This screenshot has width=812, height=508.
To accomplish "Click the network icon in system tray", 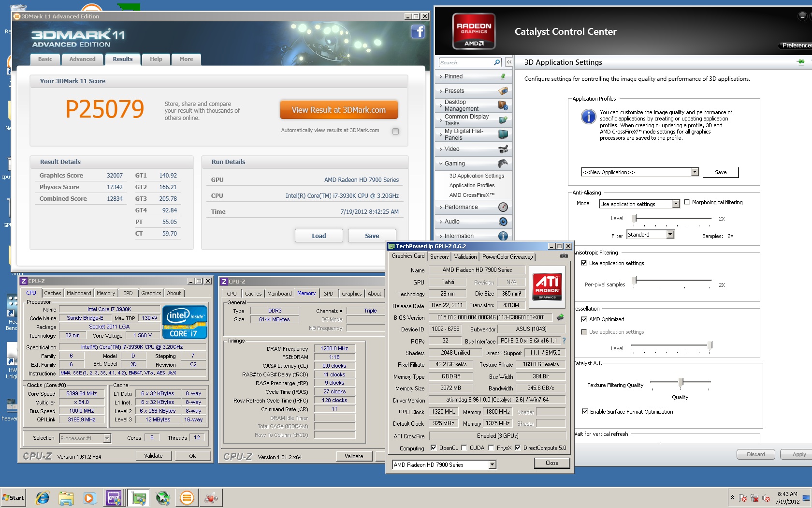I will [754, 498].
